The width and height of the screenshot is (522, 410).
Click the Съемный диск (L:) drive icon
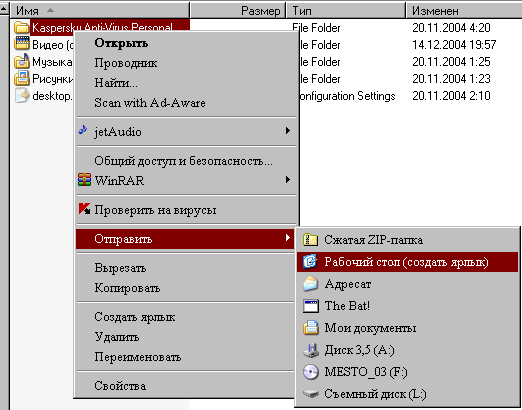click(x=311, y=394)
